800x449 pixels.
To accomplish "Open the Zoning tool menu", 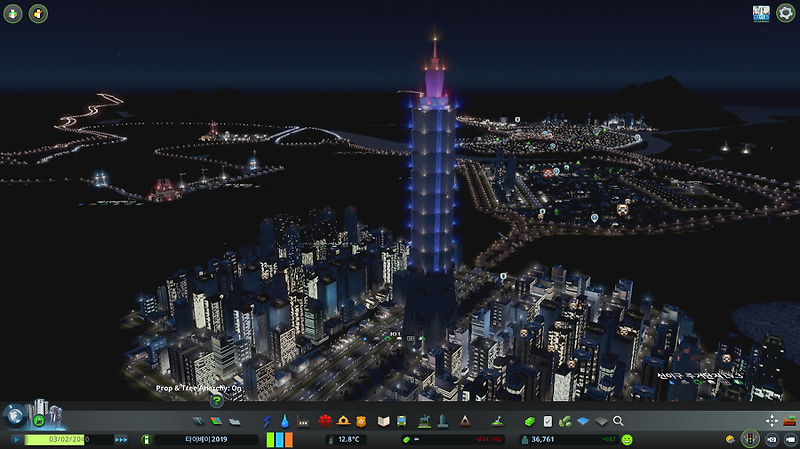I will click(x=216, y=421).
